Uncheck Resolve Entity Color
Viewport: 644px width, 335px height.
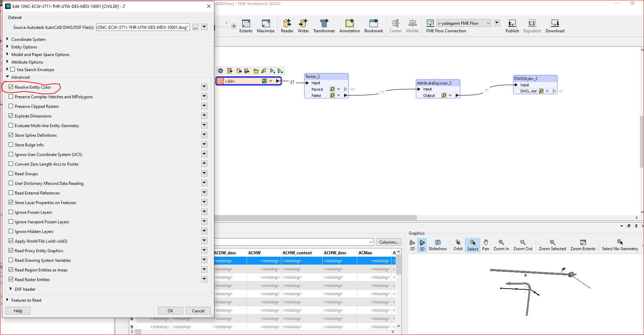[11, 87]
